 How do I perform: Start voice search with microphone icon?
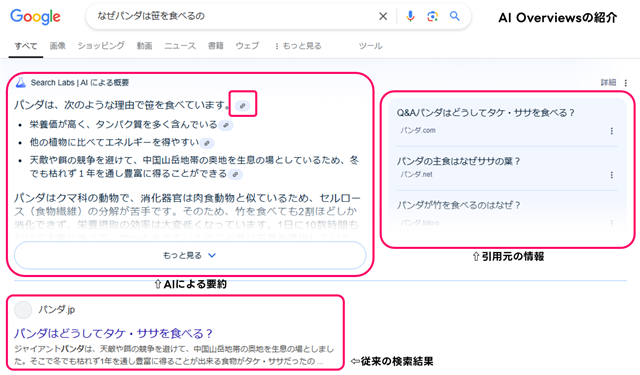(x=410, y=16)
